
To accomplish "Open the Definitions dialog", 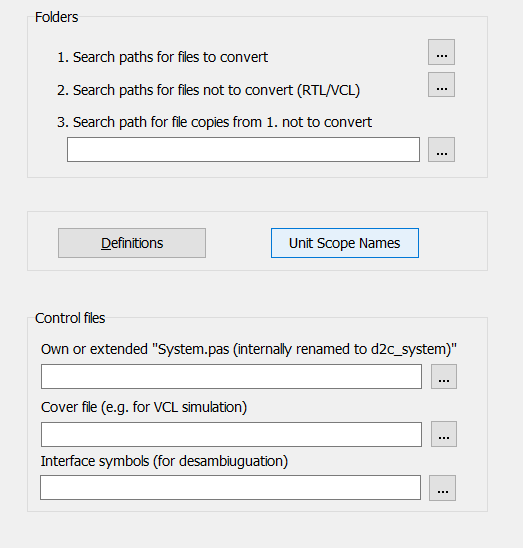I will (132, 243).
